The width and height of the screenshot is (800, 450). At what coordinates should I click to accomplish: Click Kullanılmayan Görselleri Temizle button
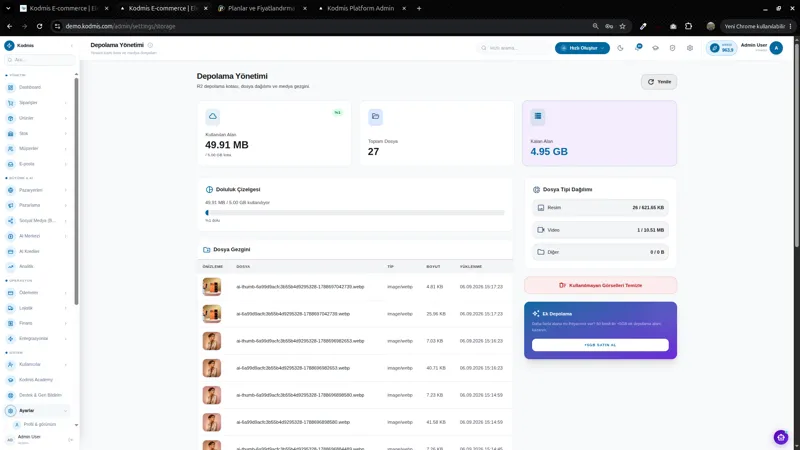[x=601, y=285]
